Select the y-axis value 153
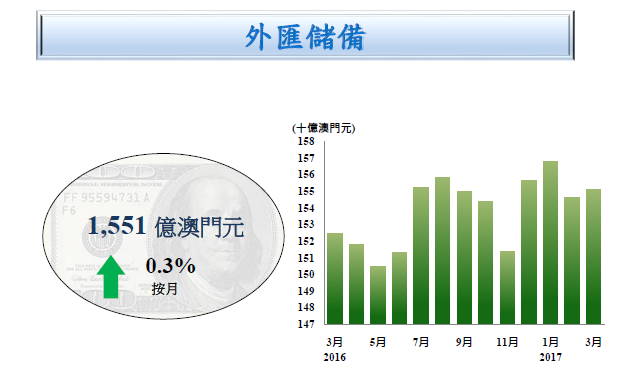The image size is (626, 383). tap(306, 224)
